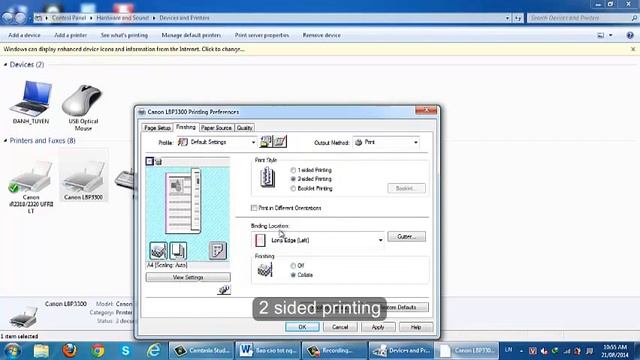
Task: Click the Restore Defaults button
Action: [x=402, y=307]
